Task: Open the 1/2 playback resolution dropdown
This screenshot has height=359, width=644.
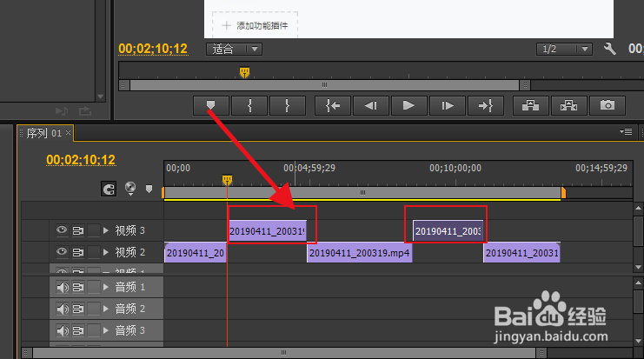Action: click(564, 50)
